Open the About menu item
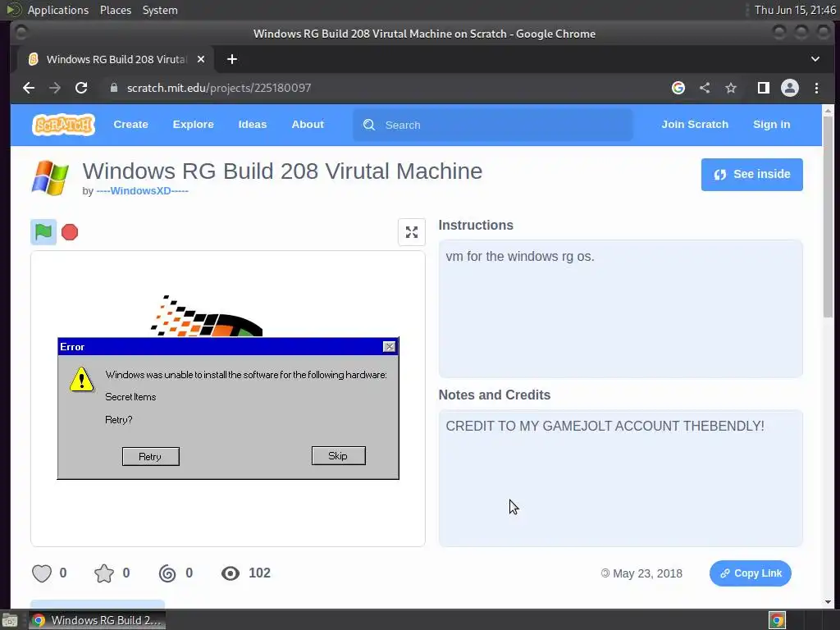The image size is (840, 630). pyautogui.click(x=308, y=125)
